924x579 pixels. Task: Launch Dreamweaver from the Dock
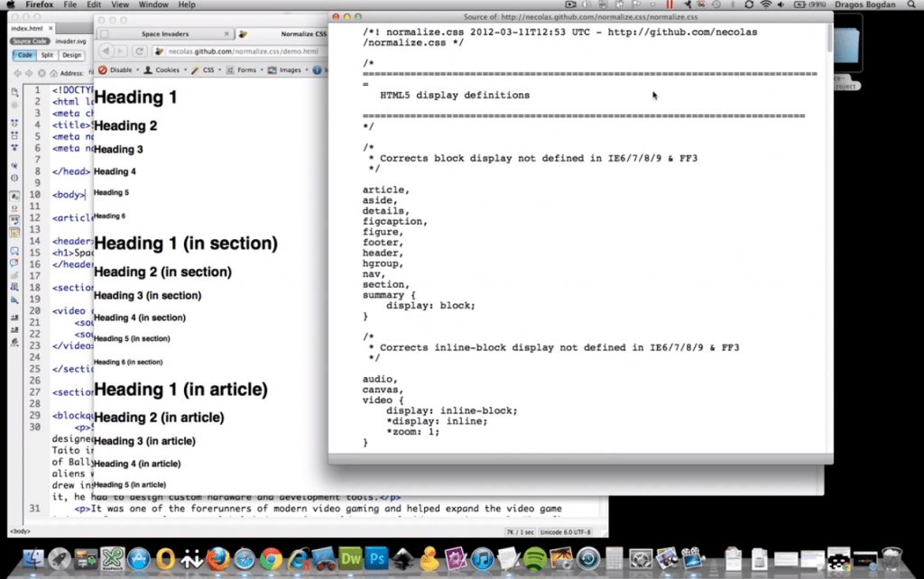click(x=351, y=558)
